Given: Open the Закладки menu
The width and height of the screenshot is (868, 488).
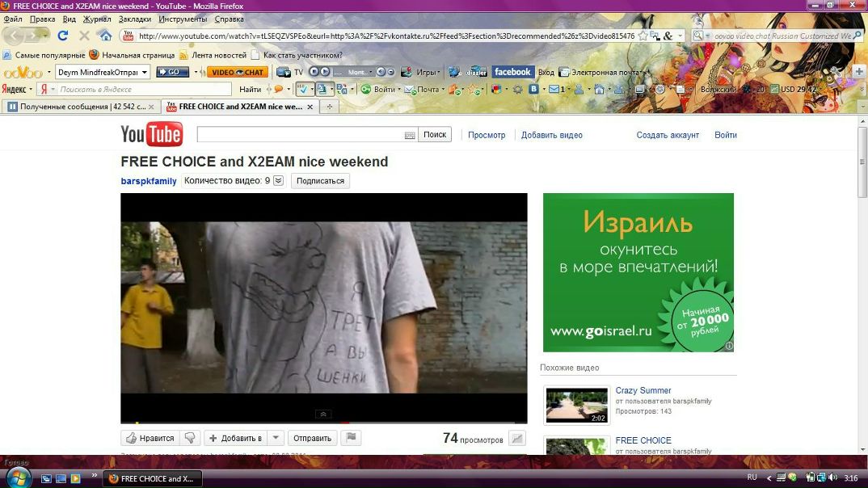Looking at the screenshot, I should coord(134,19).
